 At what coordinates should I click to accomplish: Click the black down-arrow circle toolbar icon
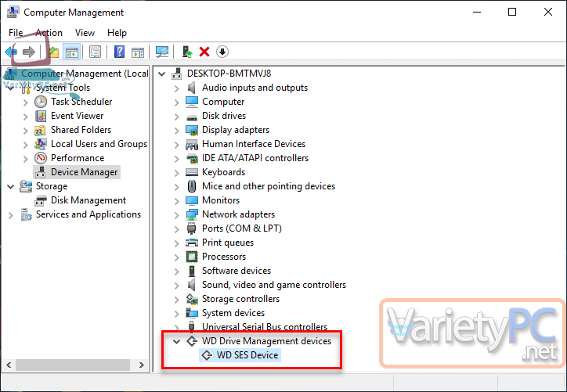(222, 52)
